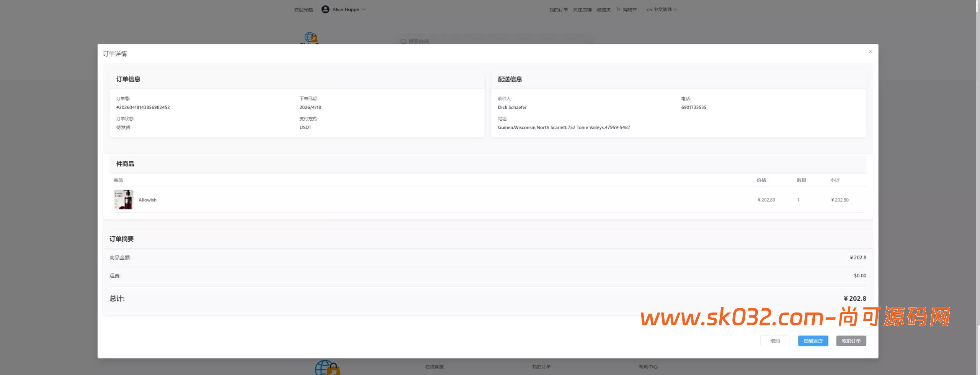This screenshot has height=375, width=980.
Task: Click the Guinea,Wisconsin delivery address
Action: (x=564, y=127)
